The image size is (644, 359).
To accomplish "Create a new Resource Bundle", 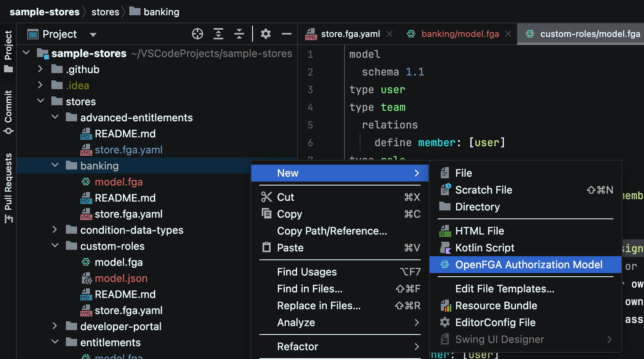I will coord(526,306).
